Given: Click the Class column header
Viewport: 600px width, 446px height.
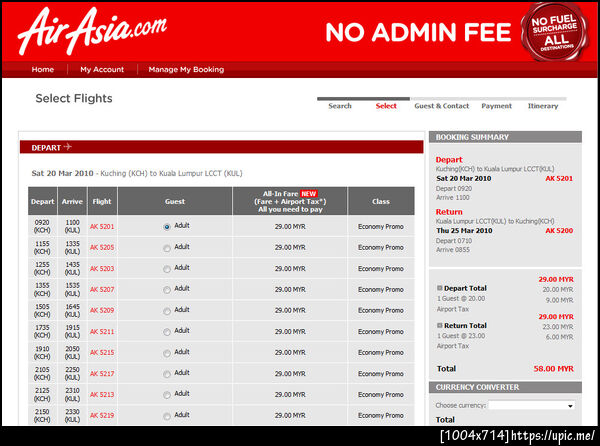Looking at the screenshot, I should (381, 201).
